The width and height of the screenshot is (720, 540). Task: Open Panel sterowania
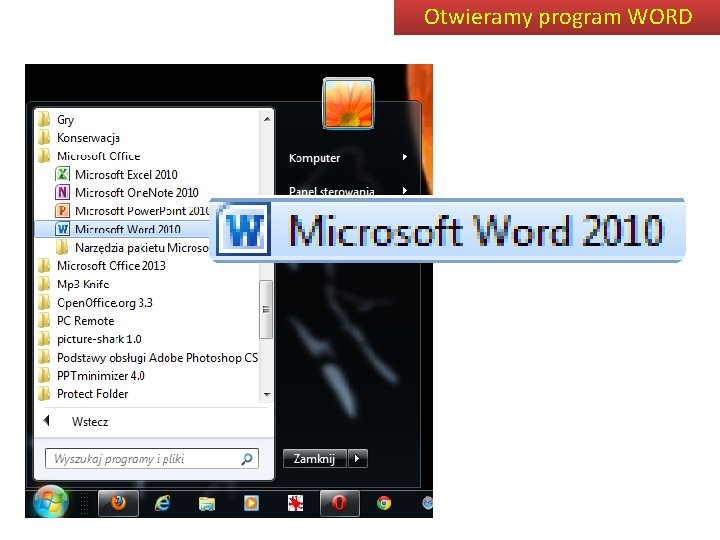(332, 191)
